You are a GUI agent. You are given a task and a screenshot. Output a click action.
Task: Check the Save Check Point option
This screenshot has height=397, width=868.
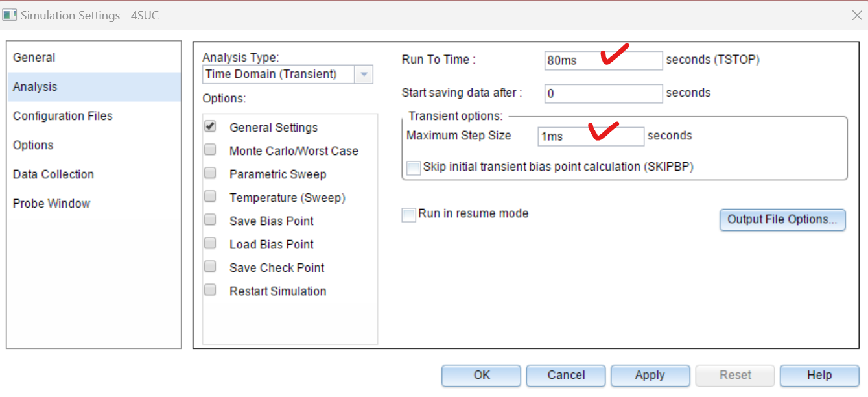[x=210, y=267]
